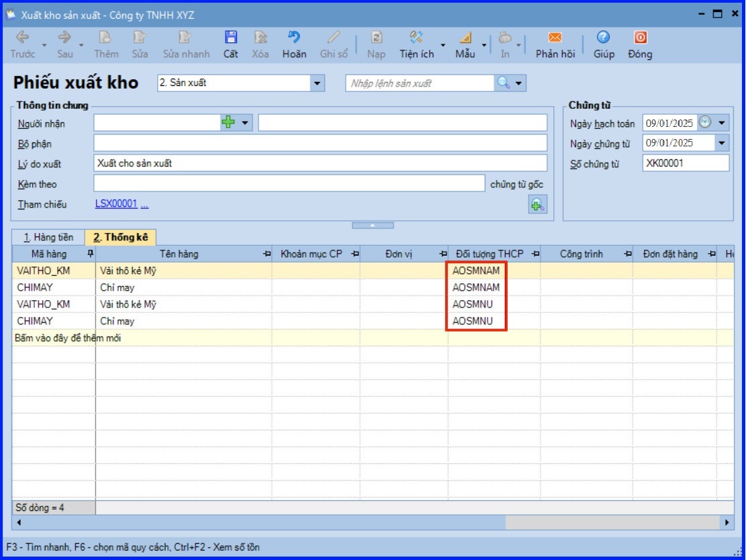Open the LSX00001 reference link
The height and width of the screenshot is (560, 746).
[116, 204]
